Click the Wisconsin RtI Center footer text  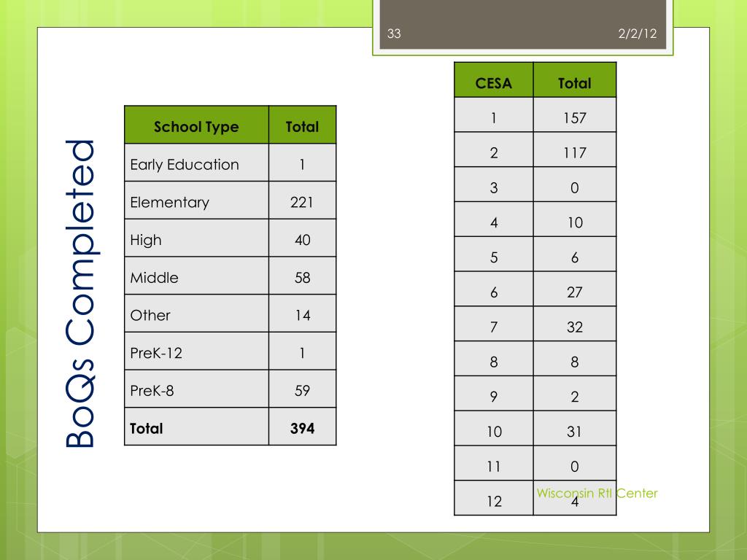(597, 493)
